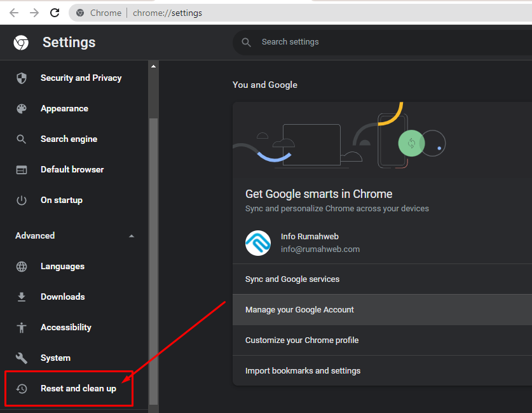Viewport: 532px width, 413px height.
Task: Open Reset and clean up
Action: (78, 389)
